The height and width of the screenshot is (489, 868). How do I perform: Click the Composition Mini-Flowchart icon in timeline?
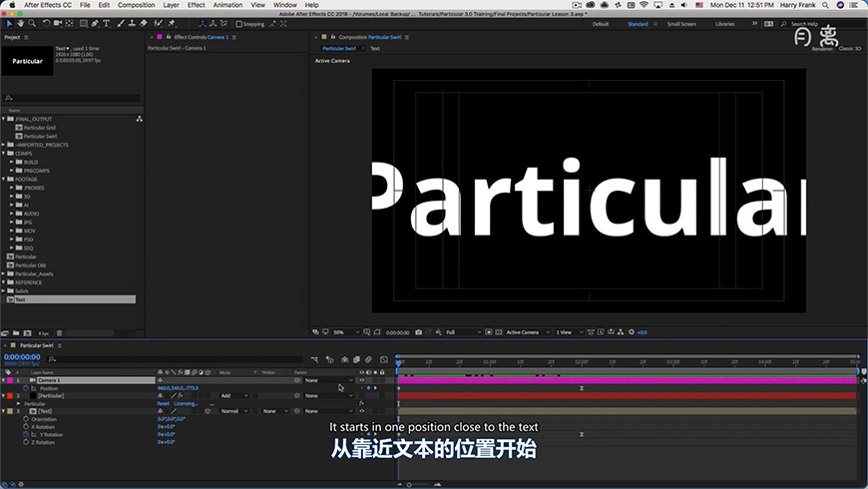point(314,359)
